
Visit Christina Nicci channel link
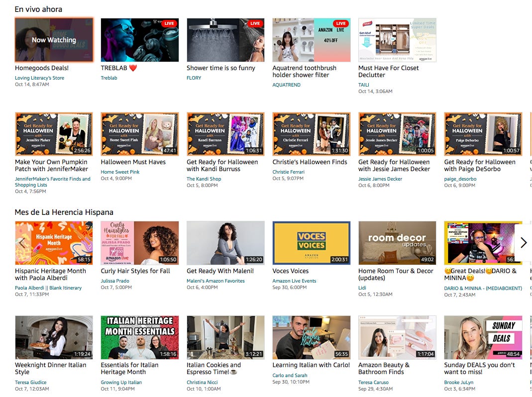202,382
